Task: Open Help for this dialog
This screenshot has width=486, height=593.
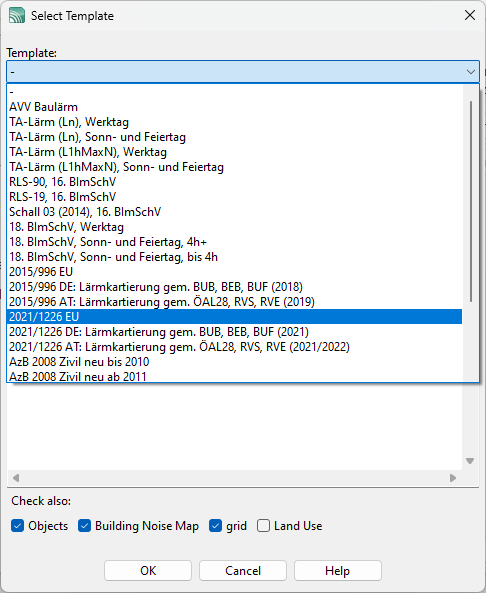Action: pyautogui.click(x=338, y=570)
